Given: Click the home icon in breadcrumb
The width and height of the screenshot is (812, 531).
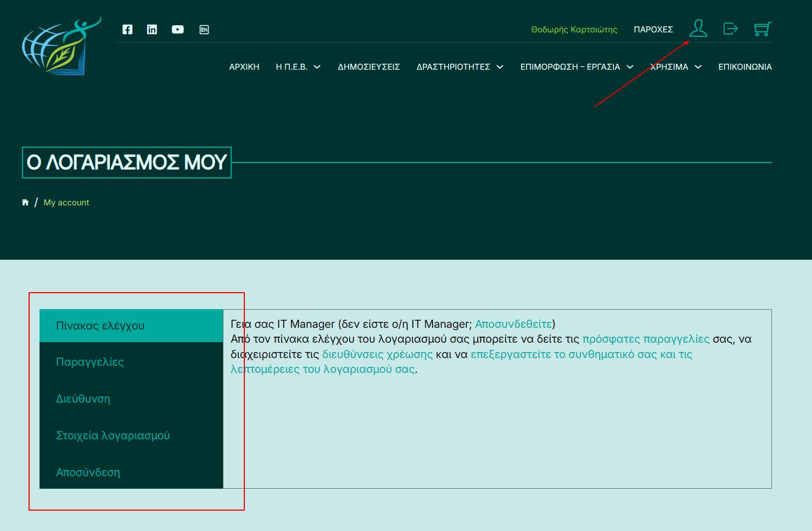Looking at the screenshot, I should coord(25,203).
